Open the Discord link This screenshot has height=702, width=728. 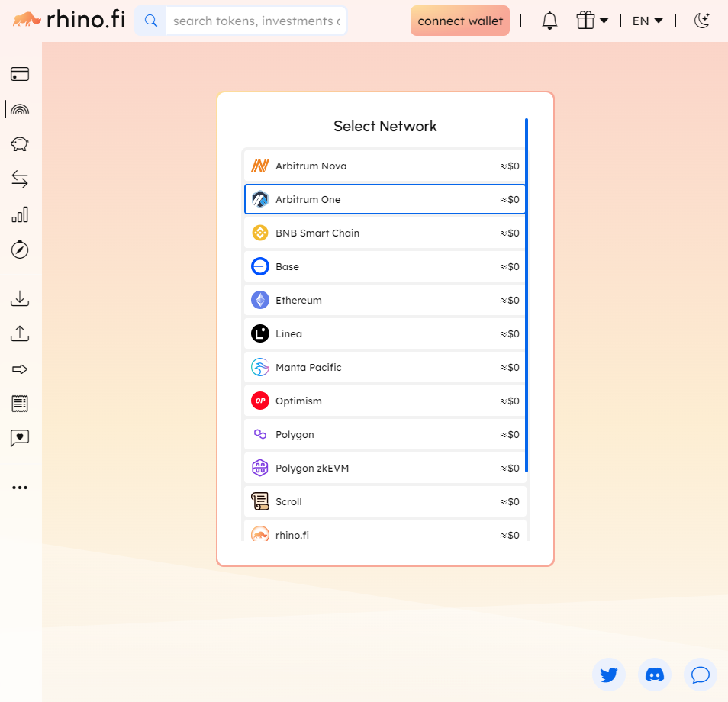[x=655, y=675]
